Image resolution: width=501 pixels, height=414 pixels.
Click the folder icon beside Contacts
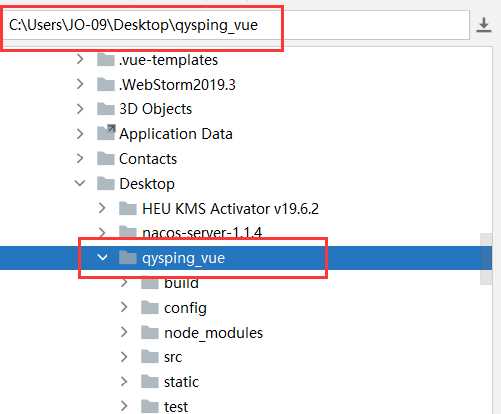(x=106, y=159)
